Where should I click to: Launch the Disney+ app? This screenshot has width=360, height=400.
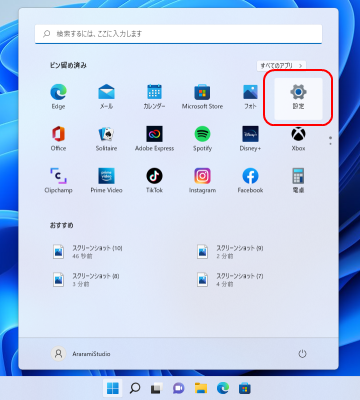pos(250,139)
